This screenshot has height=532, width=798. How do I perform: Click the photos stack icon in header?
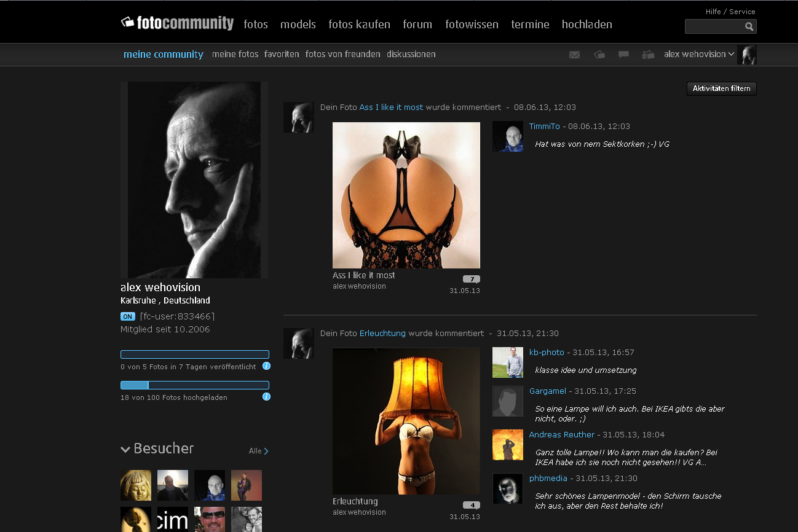(599, 55)
